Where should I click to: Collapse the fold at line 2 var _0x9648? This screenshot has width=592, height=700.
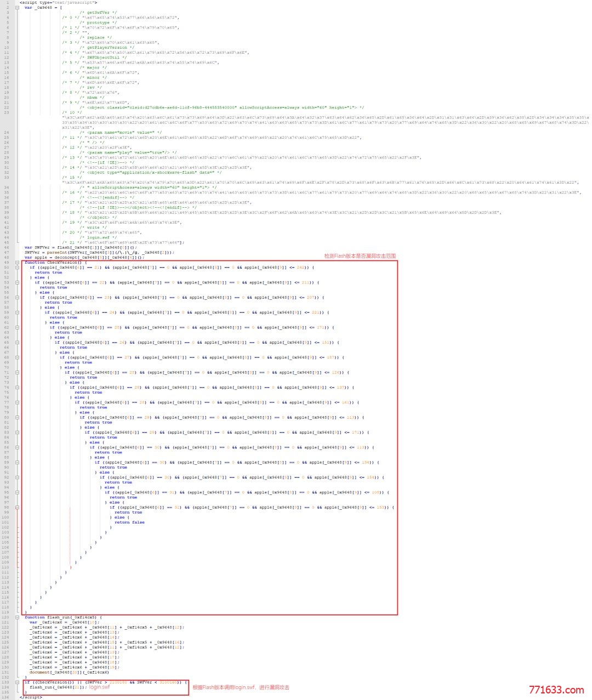(17, 8)
